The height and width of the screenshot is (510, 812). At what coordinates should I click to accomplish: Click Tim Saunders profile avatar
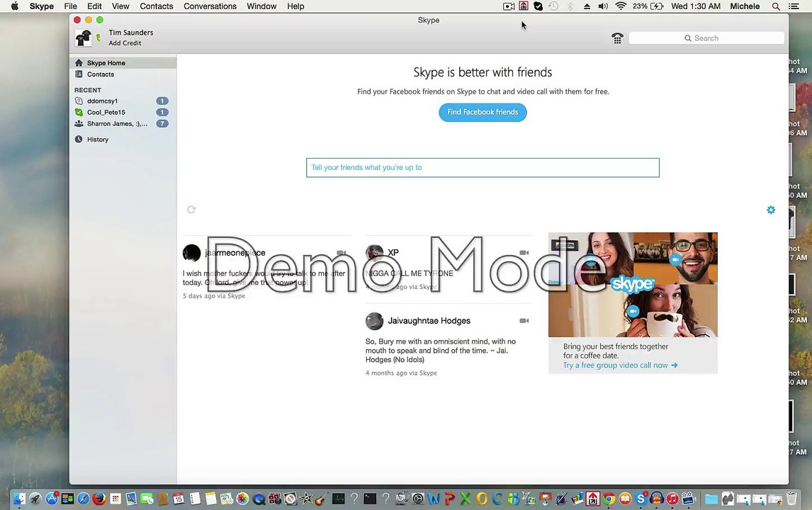84,38
